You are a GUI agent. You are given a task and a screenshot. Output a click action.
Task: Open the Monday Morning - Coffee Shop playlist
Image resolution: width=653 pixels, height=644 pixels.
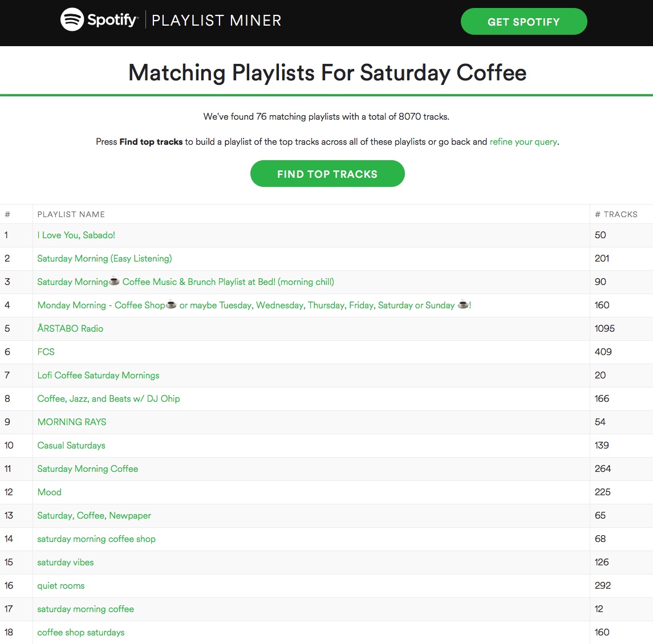pos(254,305)
